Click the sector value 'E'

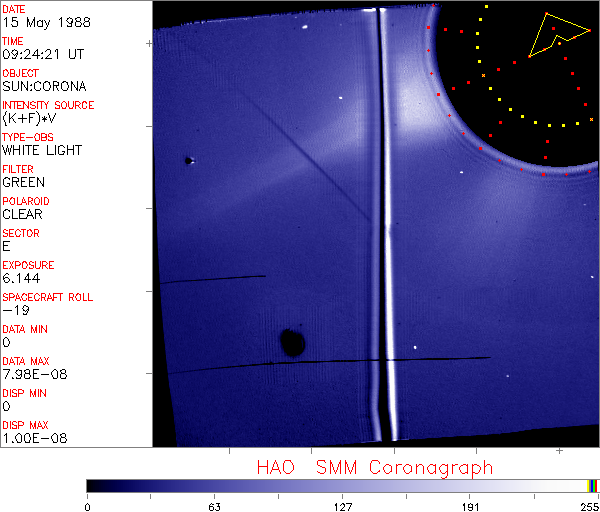tap(6, 246)
